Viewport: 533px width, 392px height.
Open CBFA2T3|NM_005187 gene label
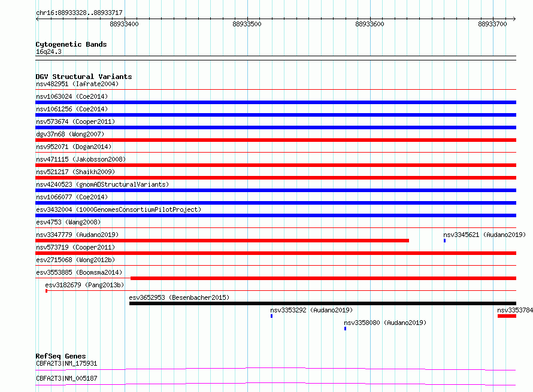pyautogui.click(x=66, y=378)
